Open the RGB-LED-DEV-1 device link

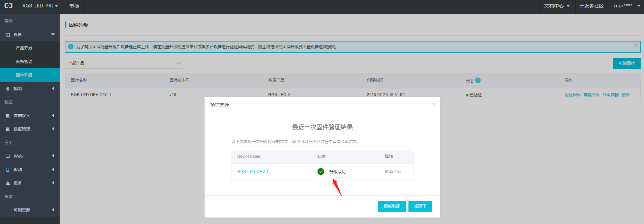(x=252, y=172)
